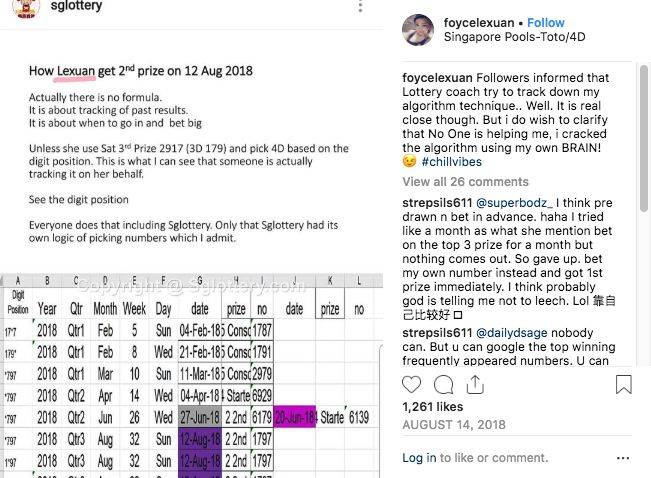Click the magenta highlighted date cell
651x478 pixels.
pos(294,417)
